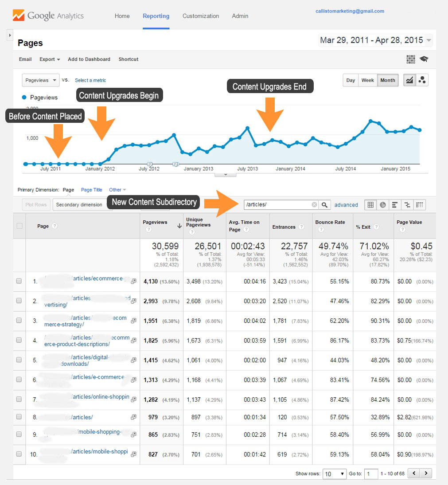Screen dimensions: 448x485
Task: Set graph interval to Week
Action: tap(367, 80)
